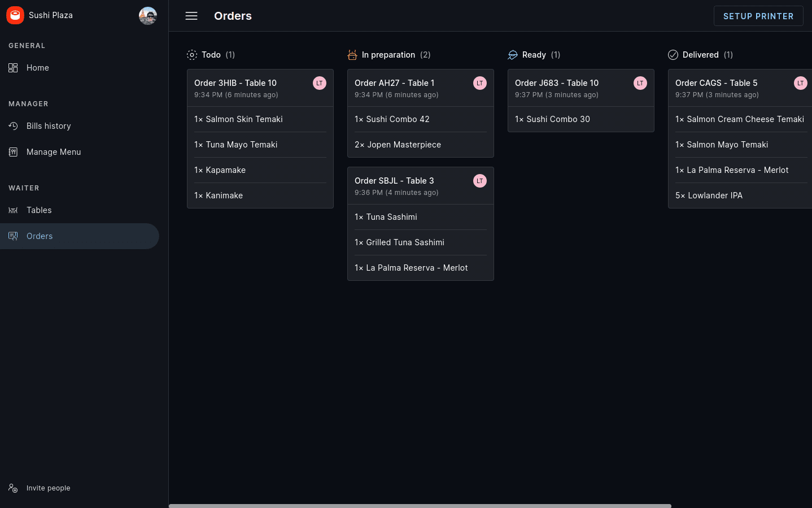This screenshot has height=508, width=812.
Task: Click the SETUP PRINTER button
Action: [758, 16]
